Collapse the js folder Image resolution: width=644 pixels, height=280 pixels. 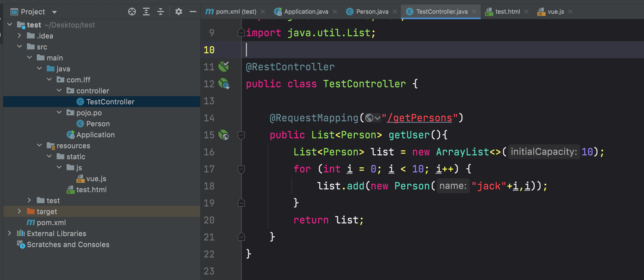[59, 167]
